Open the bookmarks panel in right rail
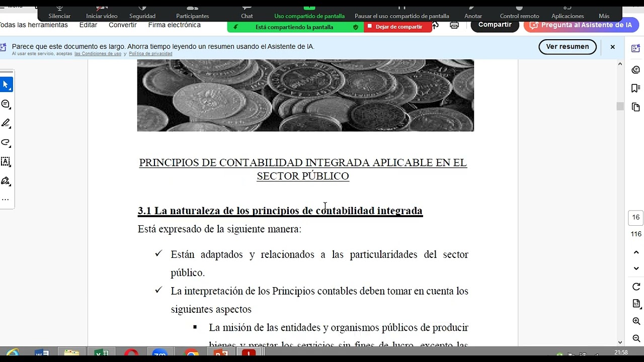This screenshot has width=644, height=362. tap(635, 88)
